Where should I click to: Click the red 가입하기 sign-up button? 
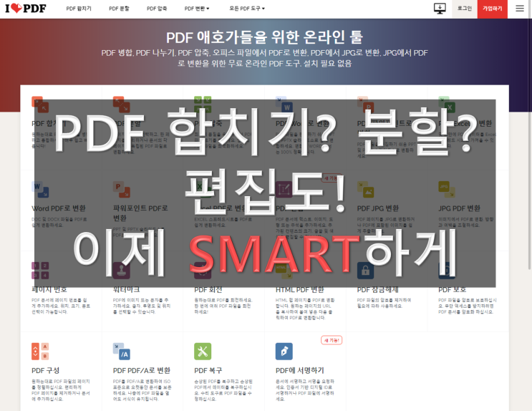(x=493, y=9)
